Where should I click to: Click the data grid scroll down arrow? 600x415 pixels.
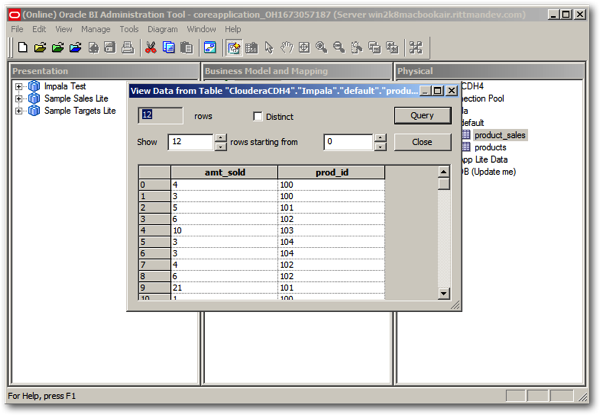[443, 293]
